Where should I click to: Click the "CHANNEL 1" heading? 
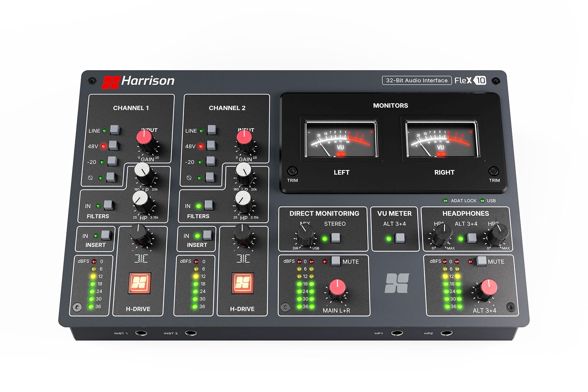point(131,108)
